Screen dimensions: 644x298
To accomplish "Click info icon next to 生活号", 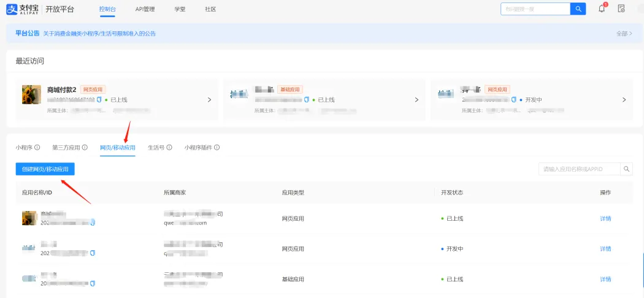I will [x=169, y=148].
